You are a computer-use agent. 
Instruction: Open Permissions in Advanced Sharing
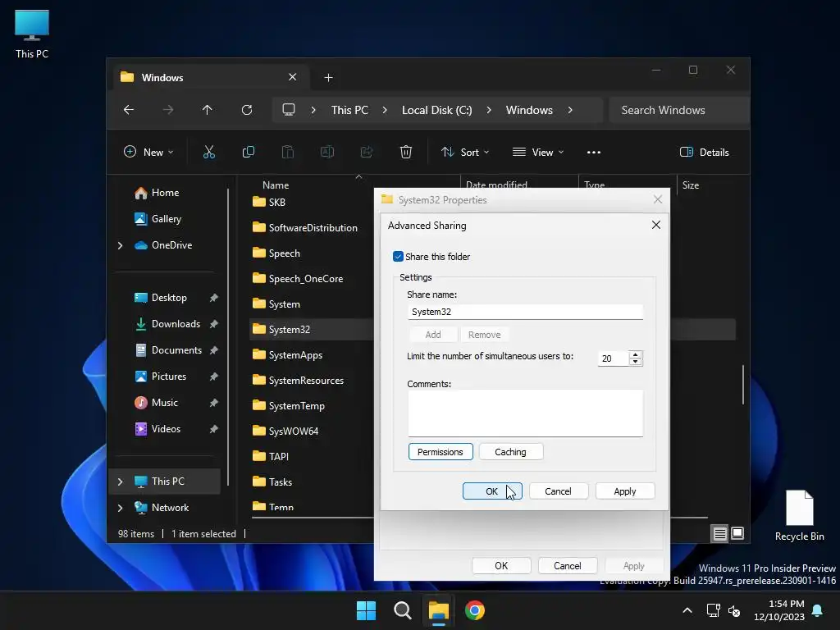coord(441,452)
